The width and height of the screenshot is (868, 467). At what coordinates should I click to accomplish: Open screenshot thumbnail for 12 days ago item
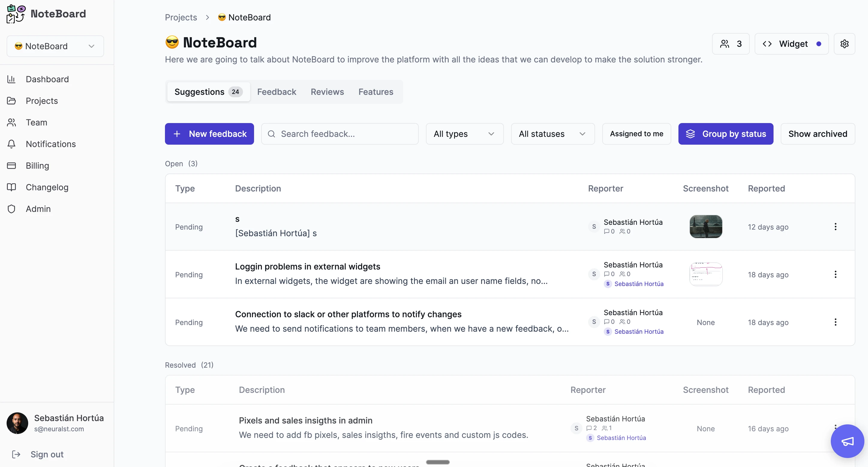pyautogui.click(x=705, y=227)
